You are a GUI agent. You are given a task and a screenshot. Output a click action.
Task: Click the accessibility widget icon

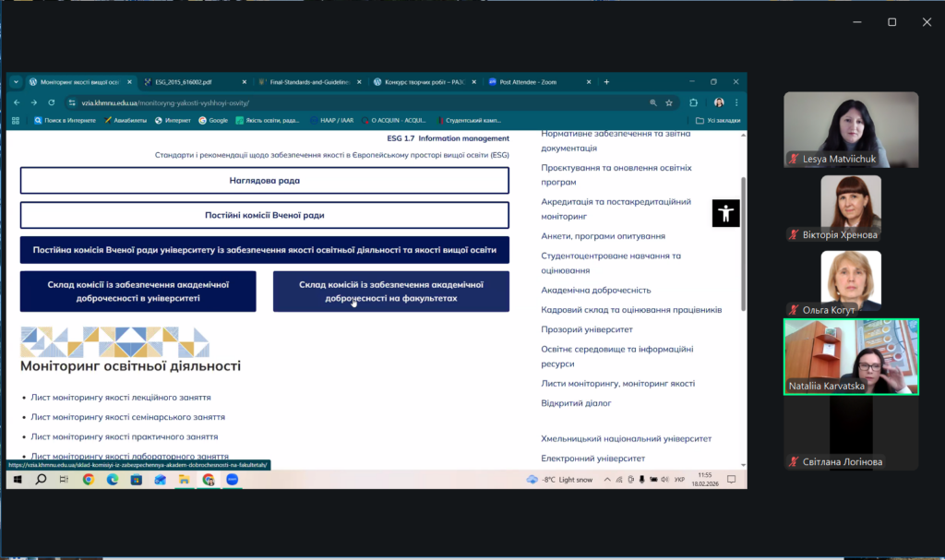pyautogui.click(x=726, y=214)
